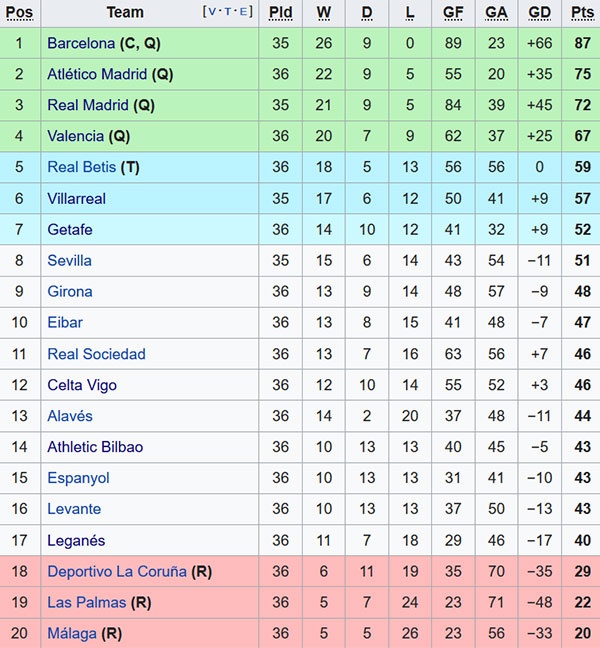The height and width of the screenshot is (648, 600).
Task: Open the Las Palmas team link
Action: [87, 602]
